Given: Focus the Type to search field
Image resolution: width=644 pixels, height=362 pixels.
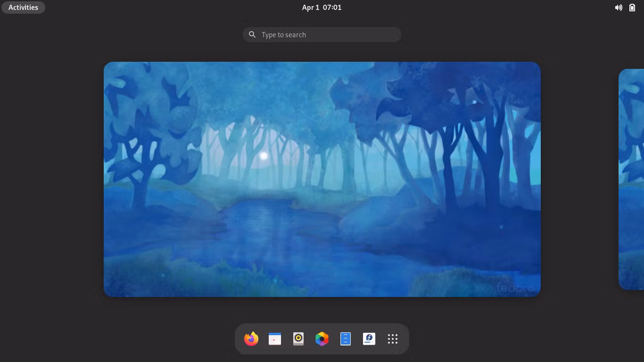Looking at the screenshot, I should point(322,35).
